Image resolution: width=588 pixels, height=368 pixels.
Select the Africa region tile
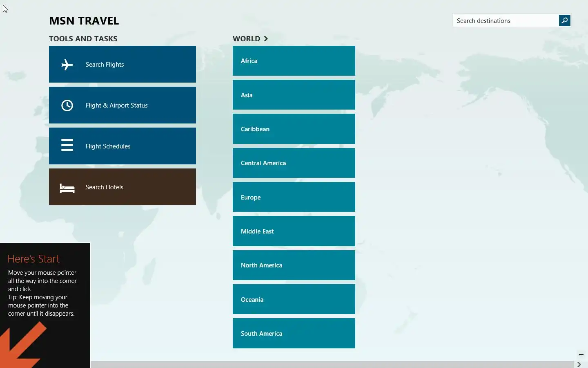click(x=294, y=61)
